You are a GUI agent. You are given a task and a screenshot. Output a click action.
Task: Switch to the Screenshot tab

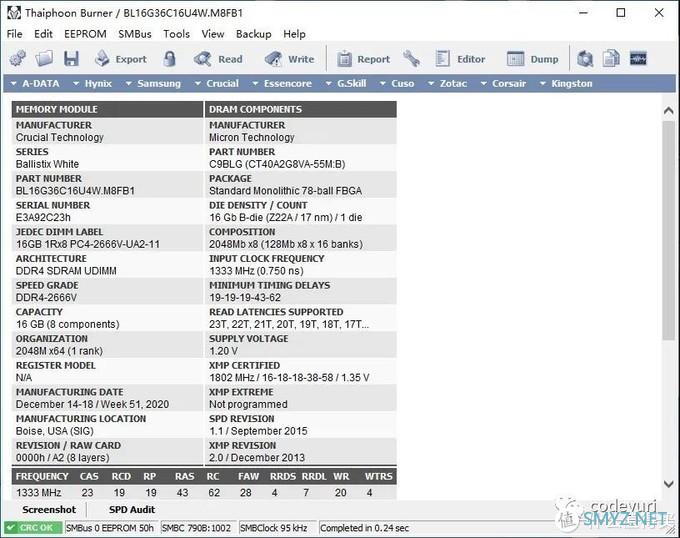[49, 510]
